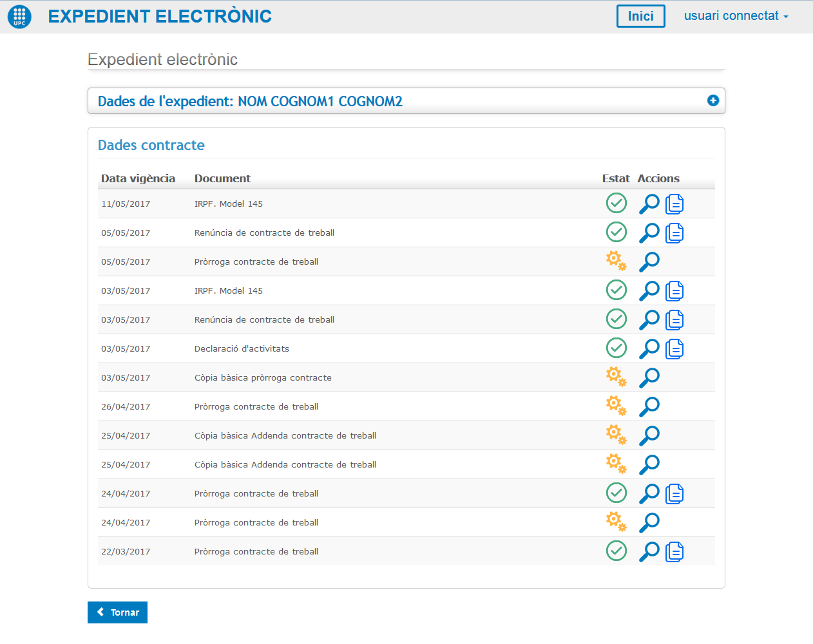Click magnifier for 05/05/2017 Pròrroga contracte row
813x644 pixels.
[649, 261]
